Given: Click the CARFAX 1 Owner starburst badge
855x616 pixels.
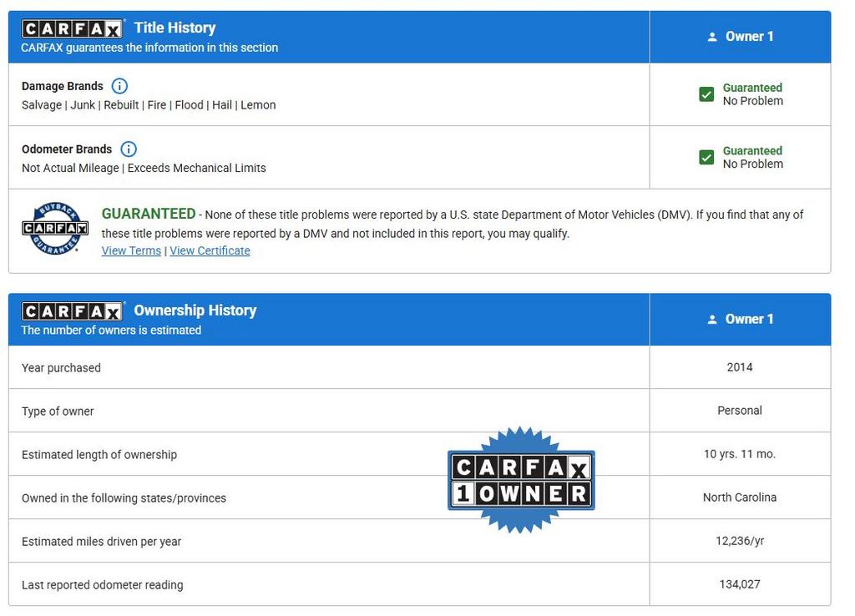Looking at the screenshot, I should (x=521, y=480).
